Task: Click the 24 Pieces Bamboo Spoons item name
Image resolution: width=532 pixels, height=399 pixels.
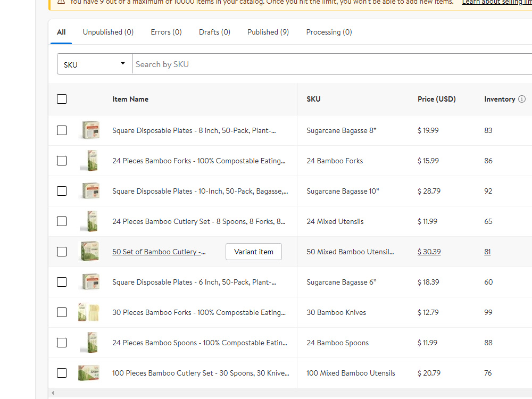Action: (x=199, y=343)
